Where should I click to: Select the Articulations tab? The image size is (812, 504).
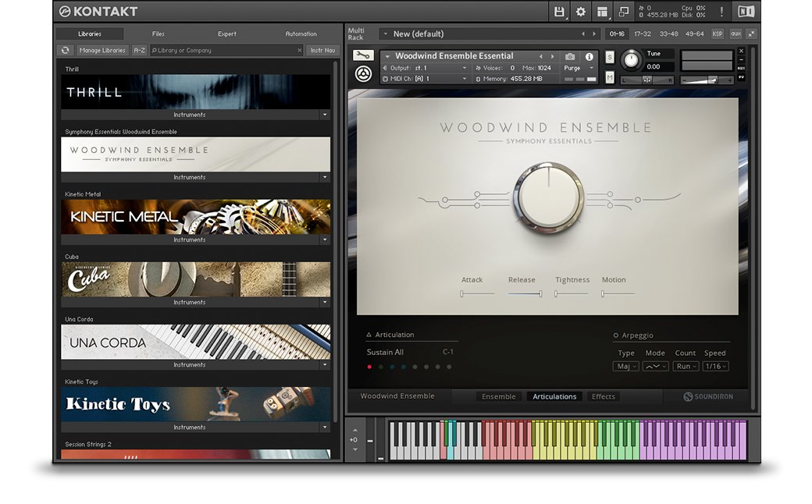554,396
